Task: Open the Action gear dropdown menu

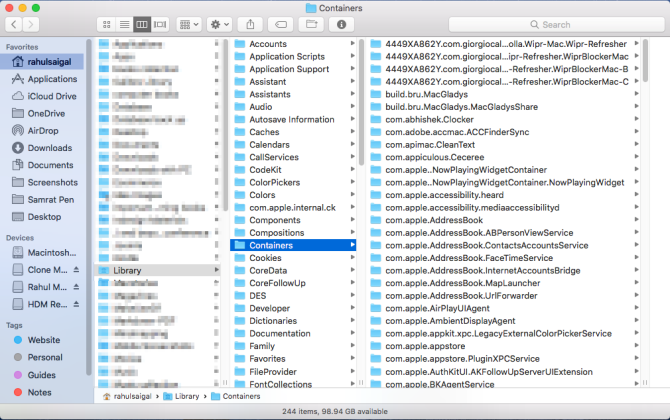Action: pos(219,24)
